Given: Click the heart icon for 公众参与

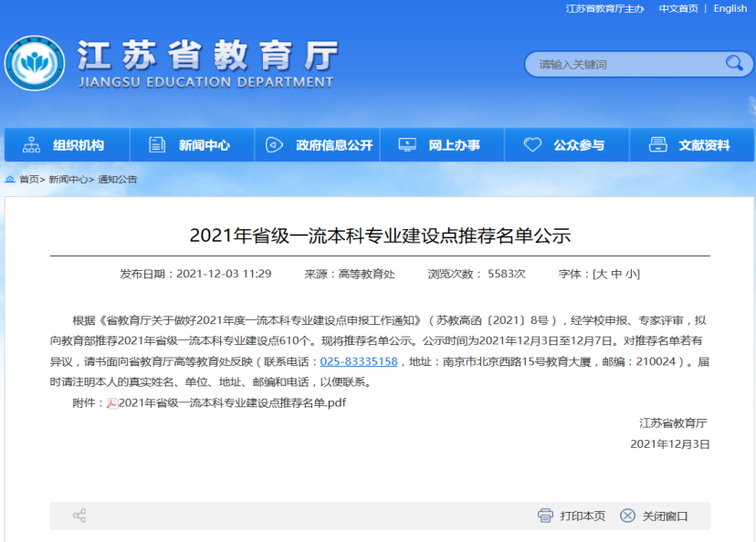Looking at the screenshot, I should [534, 145].
